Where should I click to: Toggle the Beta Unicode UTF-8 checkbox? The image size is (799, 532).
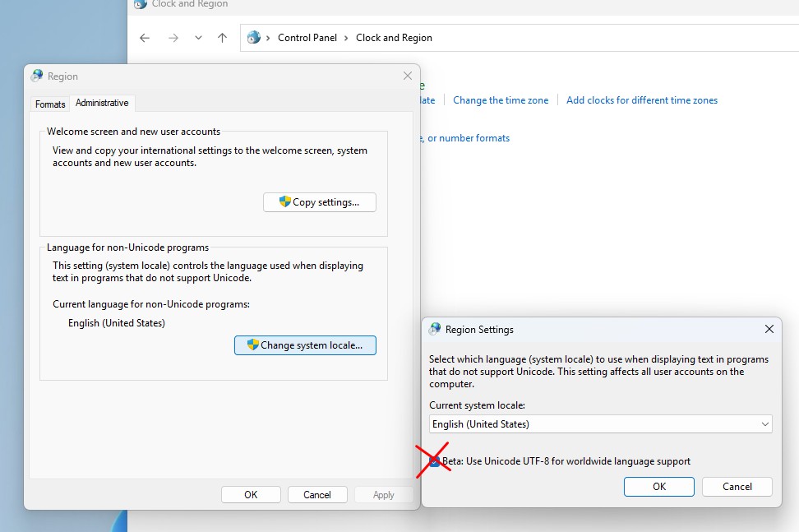pos(435,461)
